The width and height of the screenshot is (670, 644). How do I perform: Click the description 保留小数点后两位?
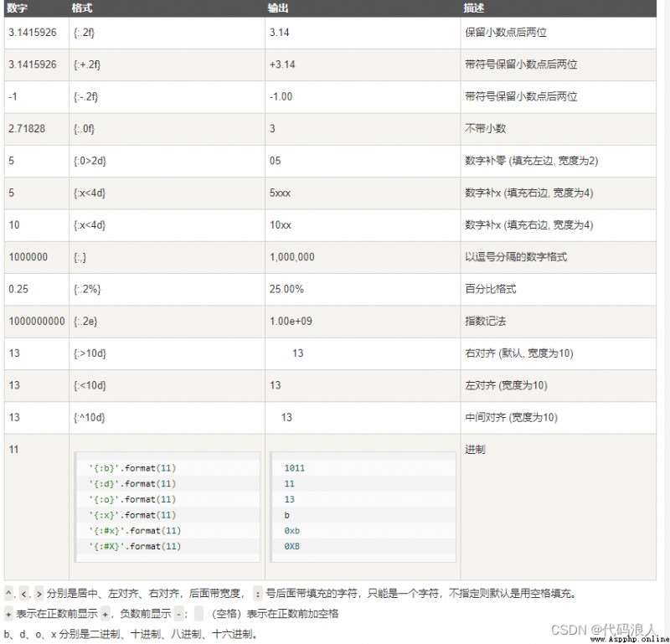point(506,33)
